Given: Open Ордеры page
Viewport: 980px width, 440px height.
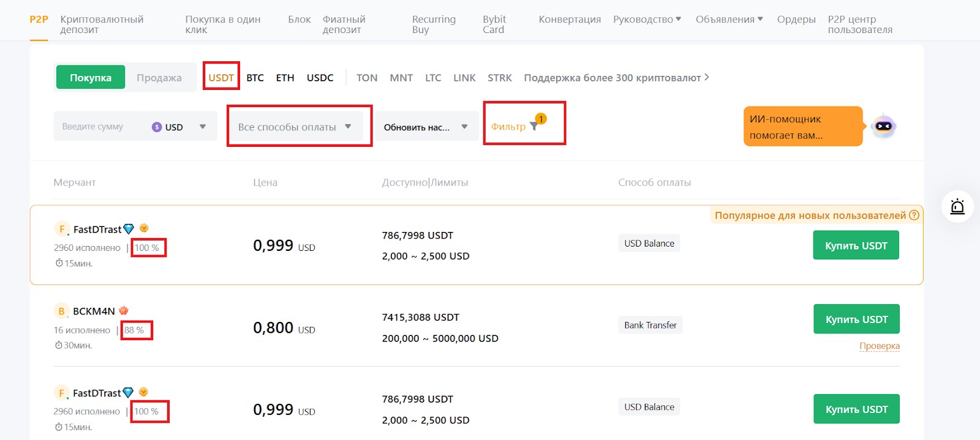Looking at the screenshot, I should pyautogui.click(x=796, y=19).
